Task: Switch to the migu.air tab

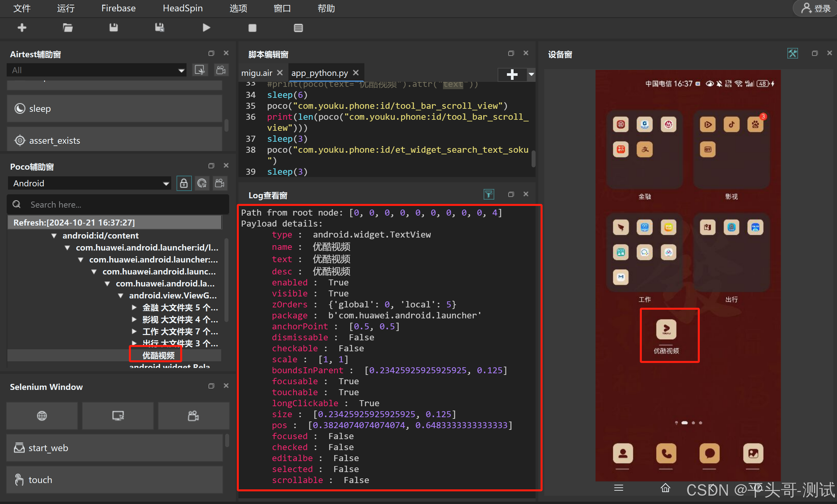Action: pos(256,73)
